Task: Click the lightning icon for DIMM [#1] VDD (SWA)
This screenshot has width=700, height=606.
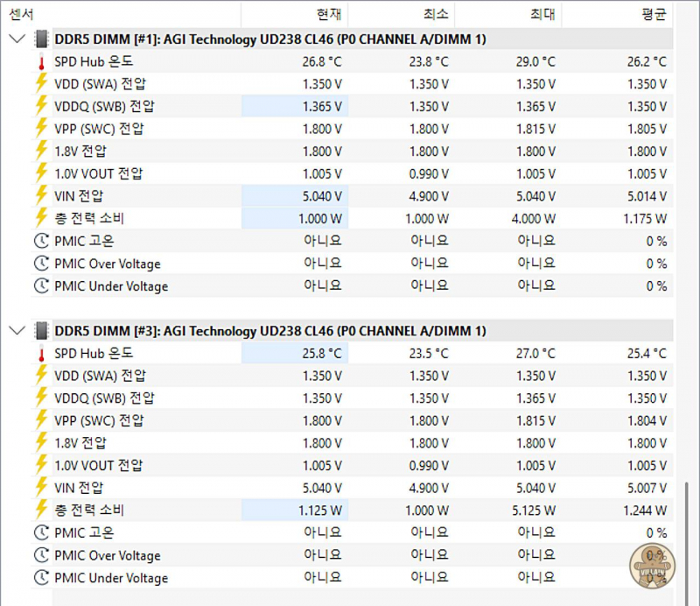Action: (x=40, y=84)
